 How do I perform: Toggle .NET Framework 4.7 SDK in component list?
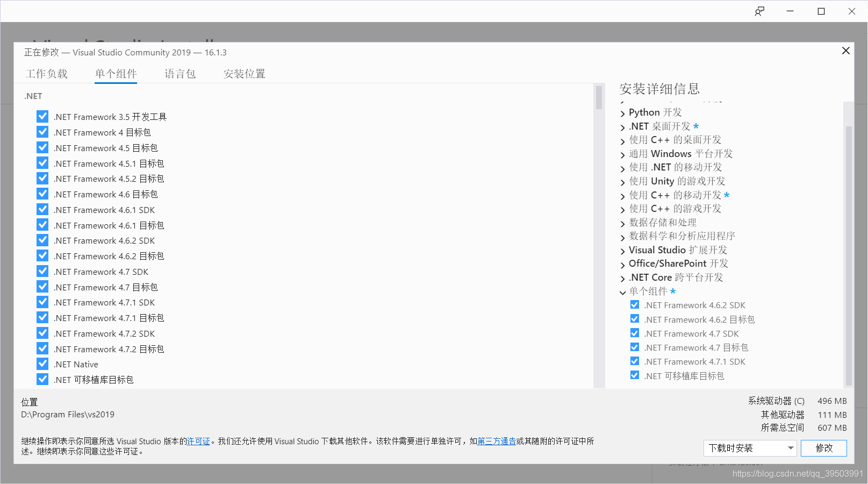[42, 271]
